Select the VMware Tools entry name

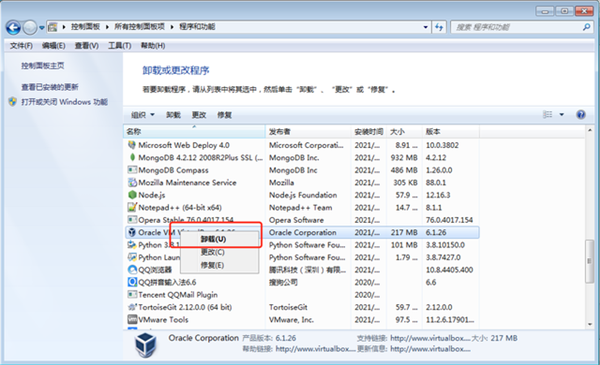coord(163,319)
